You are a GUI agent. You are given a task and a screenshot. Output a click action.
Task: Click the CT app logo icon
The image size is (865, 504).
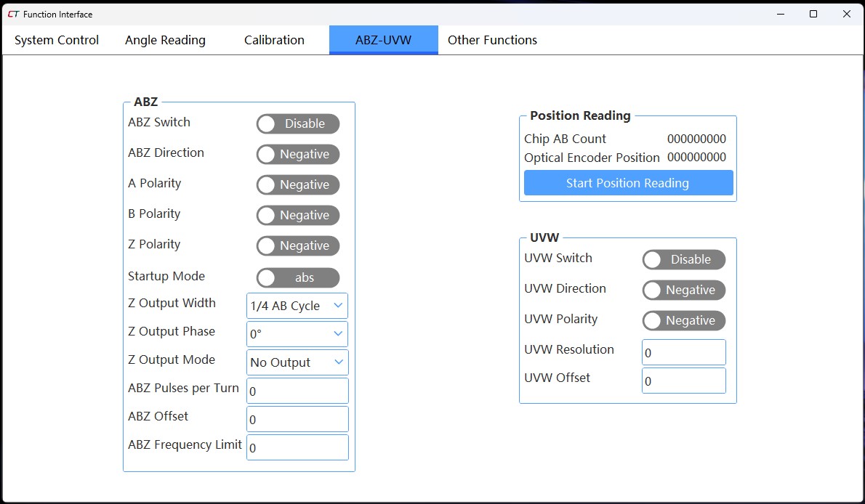(13, 14)
